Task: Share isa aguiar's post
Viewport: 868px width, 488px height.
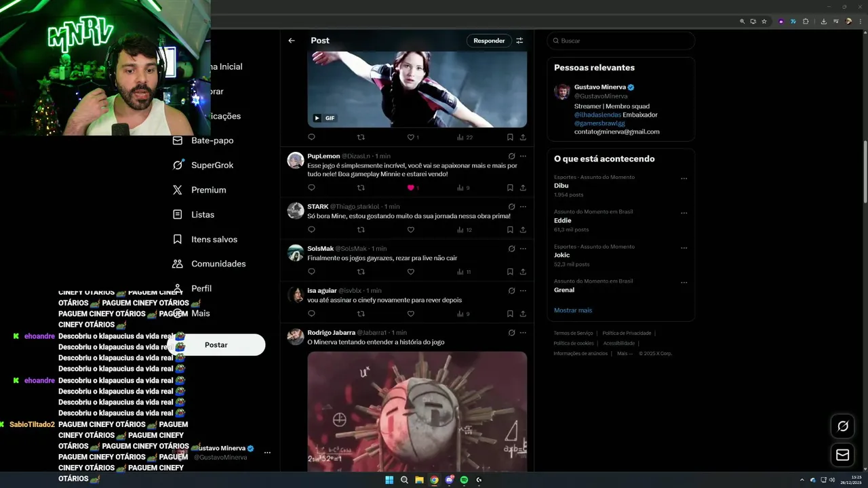Action: click(523, 314)
